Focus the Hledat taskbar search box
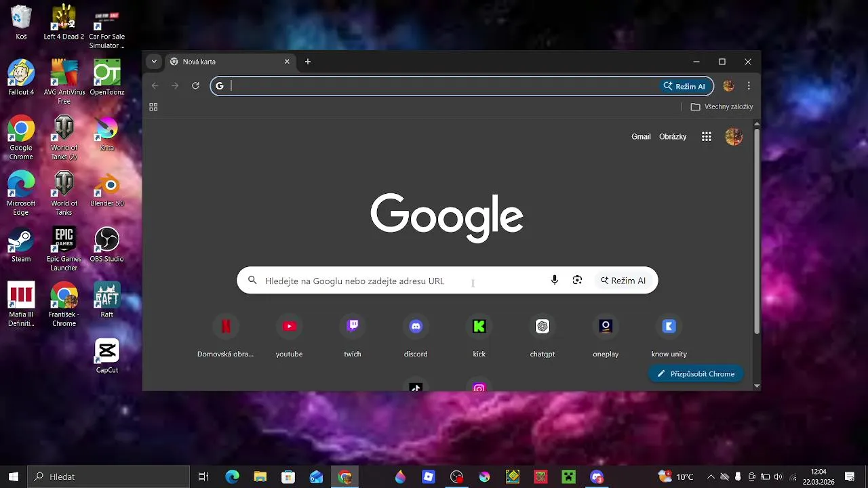This screenshot has height=488, width=868. coord(108,476)
